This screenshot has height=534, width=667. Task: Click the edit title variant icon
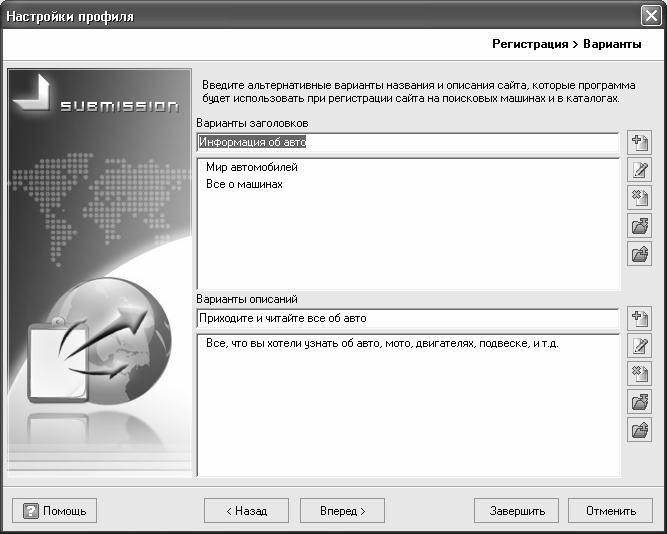tap(639, 170)
